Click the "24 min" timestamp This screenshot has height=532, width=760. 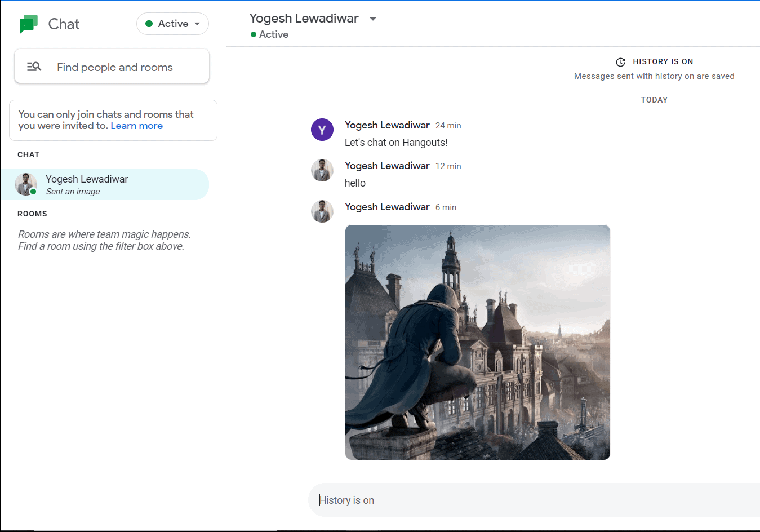click(x=448, y=126)
